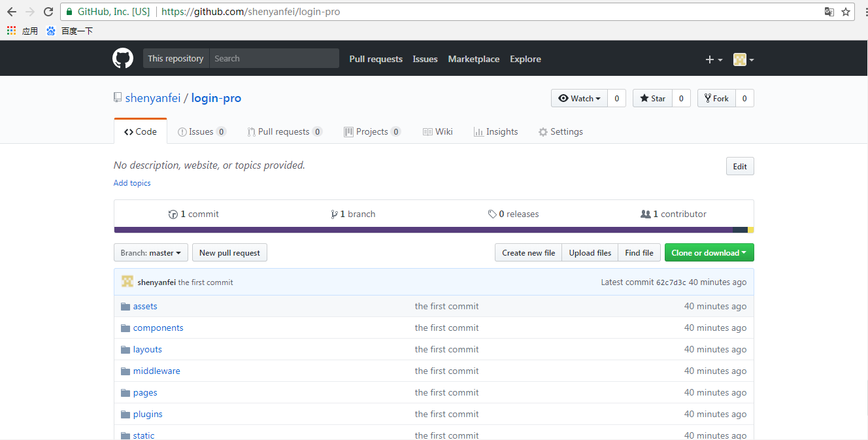Click the components folder icon

click(125, 328)
